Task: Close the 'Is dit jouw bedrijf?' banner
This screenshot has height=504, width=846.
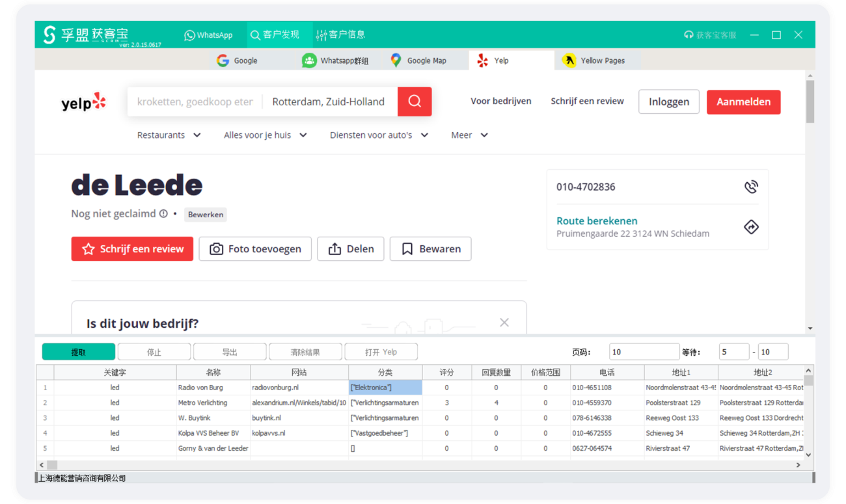Action: (504, 323)
